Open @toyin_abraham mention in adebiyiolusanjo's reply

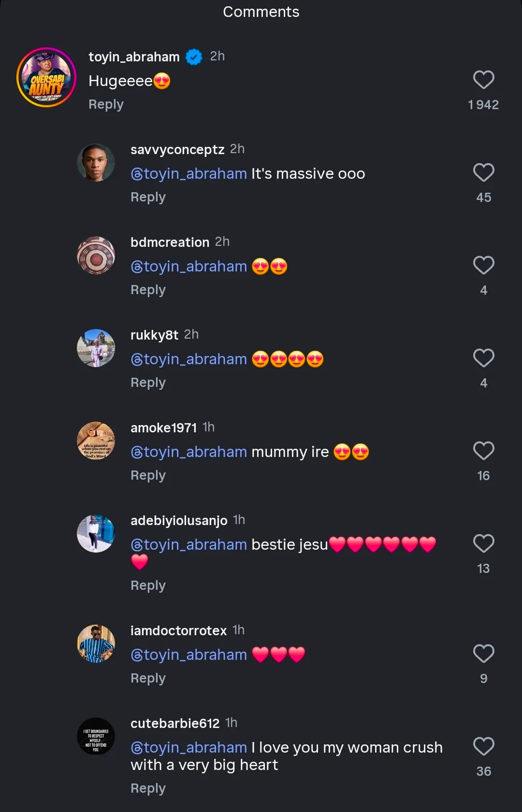click(189, 545)
